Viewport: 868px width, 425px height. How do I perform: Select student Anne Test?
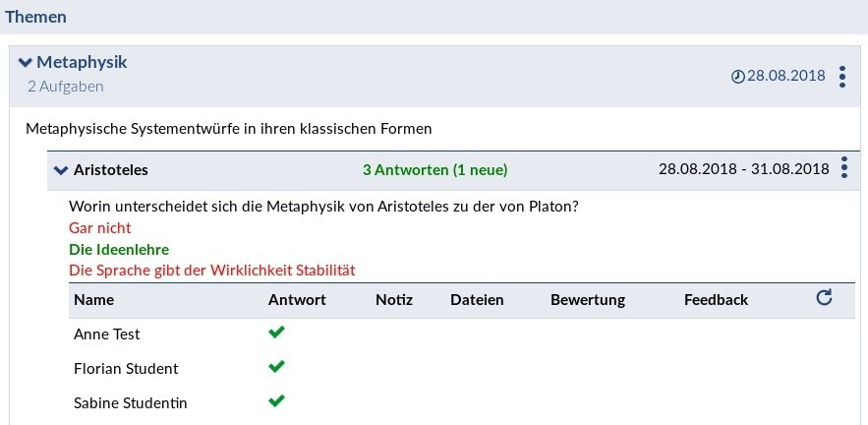tap(107, 334)
